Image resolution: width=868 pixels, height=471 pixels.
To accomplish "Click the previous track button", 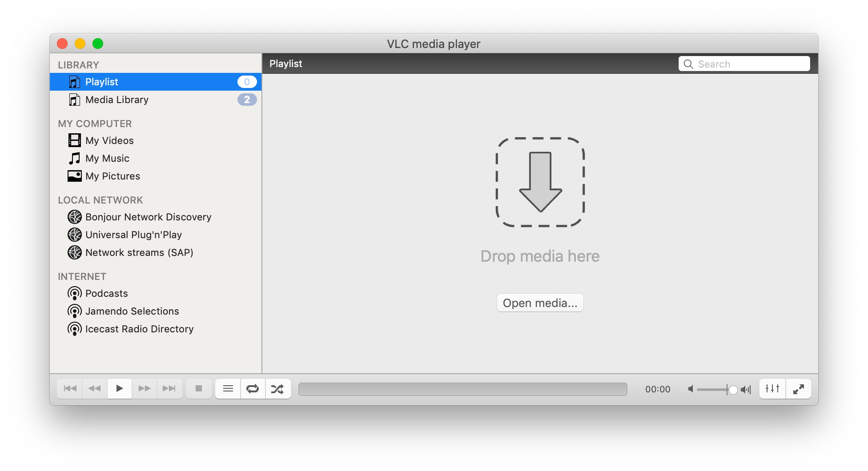I will [70, 389].
